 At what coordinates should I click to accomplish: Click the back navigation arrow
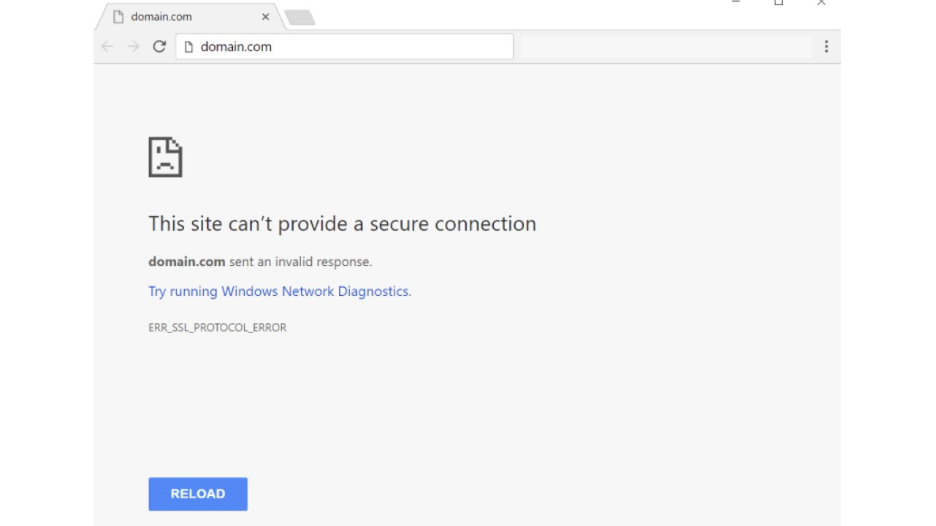[108, 46]
